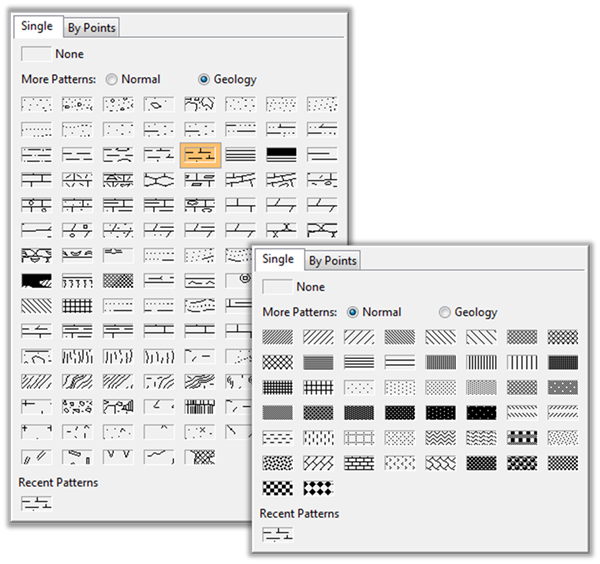
Task: Select the zigzag chevron pattern swatch
Action: [440, 438]
